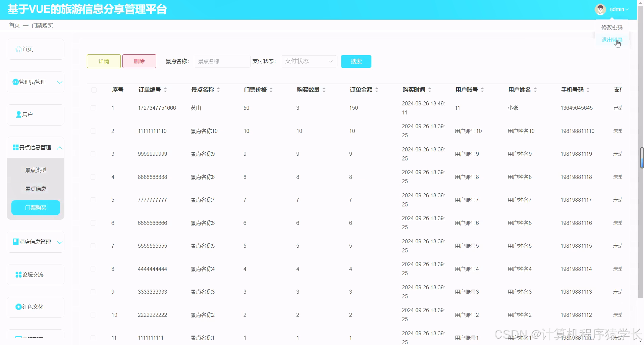Image resolution: width=644 pixels, height=345 pixels.
Task: Open the 用户 user icon in sidebar
Action: click(x=18, y=114)
